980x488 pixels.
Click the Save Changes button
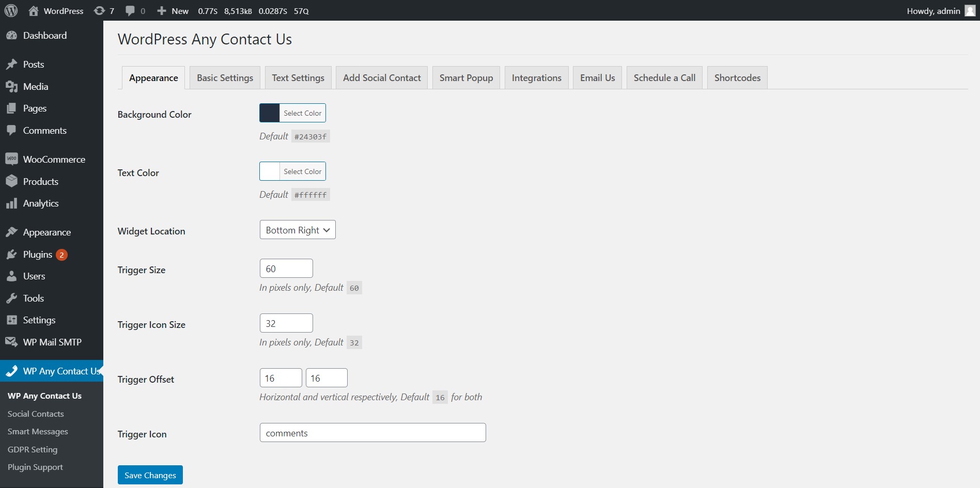pyautogui.click(x=150, y=475)
